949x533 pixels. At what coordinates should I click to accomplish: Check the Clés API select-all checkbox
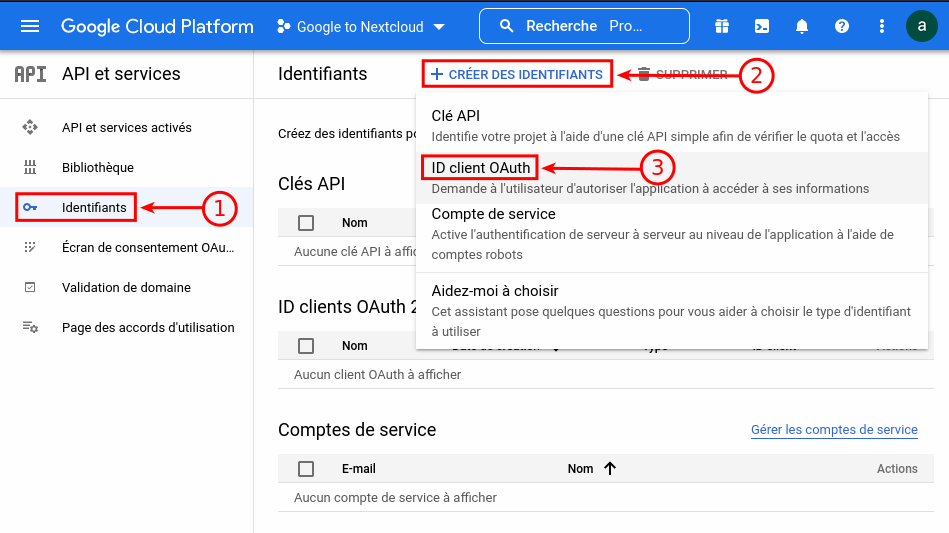click(306, 223)
